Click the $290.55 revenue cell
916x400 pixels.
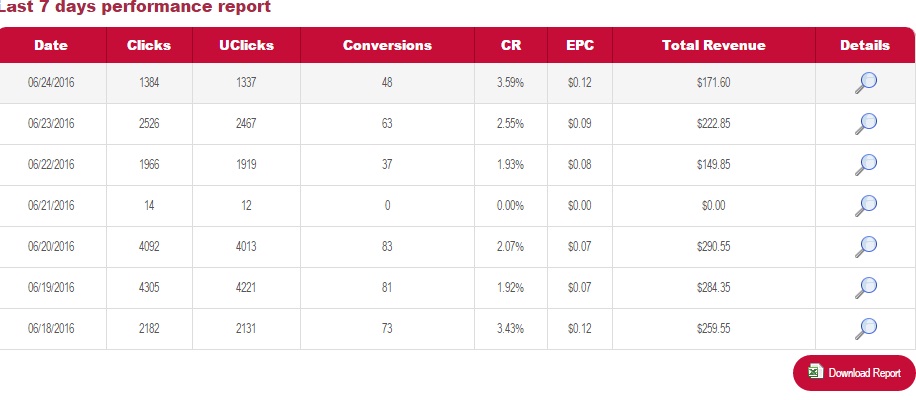click(713, 246)
